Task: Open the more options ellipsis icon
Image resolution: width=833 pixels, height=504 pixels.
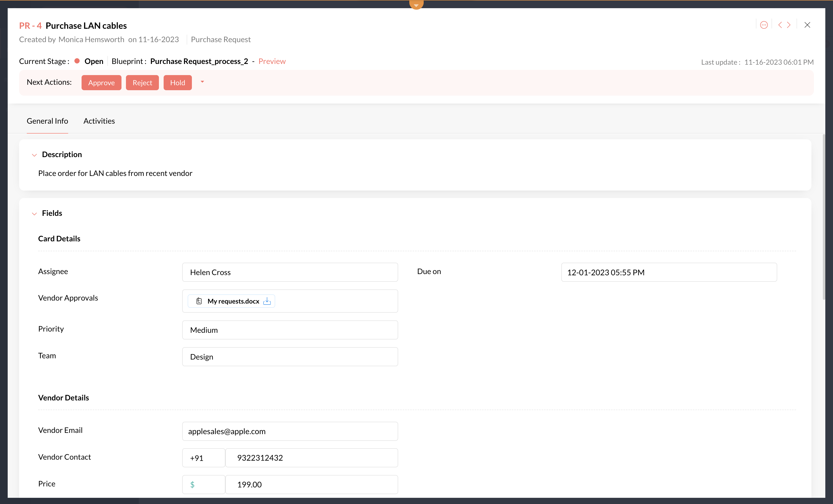Action: click(x=764, y=25)
